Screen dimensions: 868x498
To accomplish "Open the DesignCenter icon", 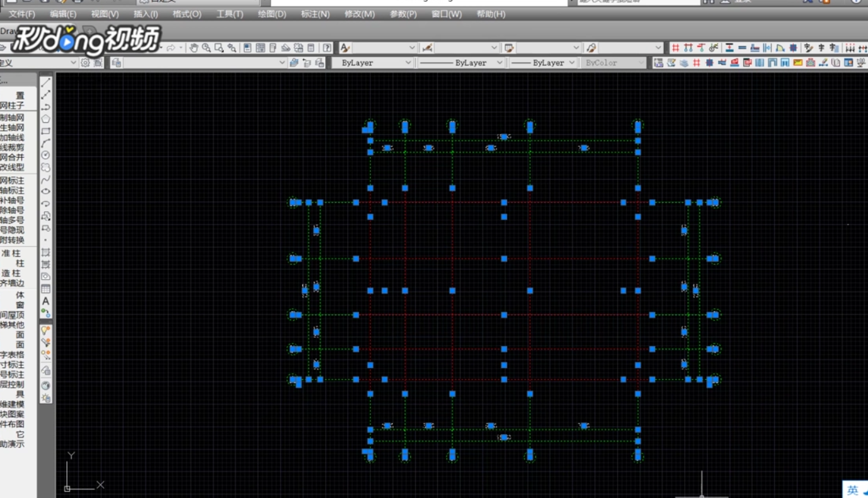I will (260, 47).
